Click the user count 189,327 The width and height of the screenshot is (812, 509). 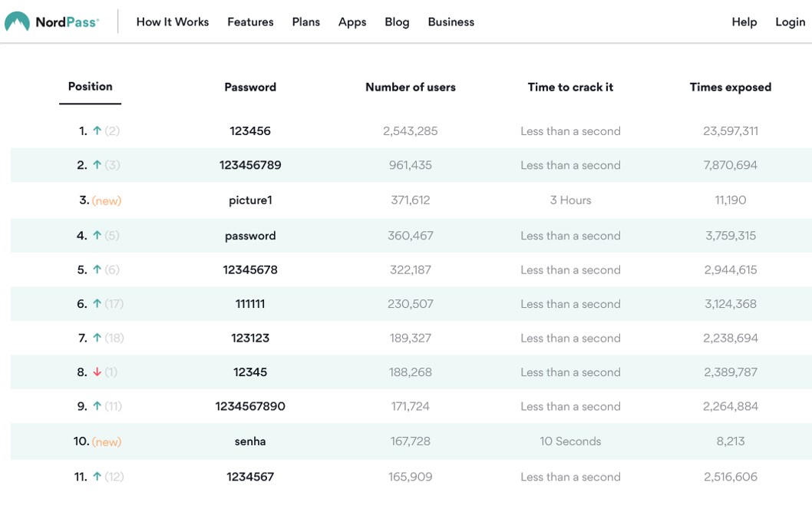tap(410, 339)
